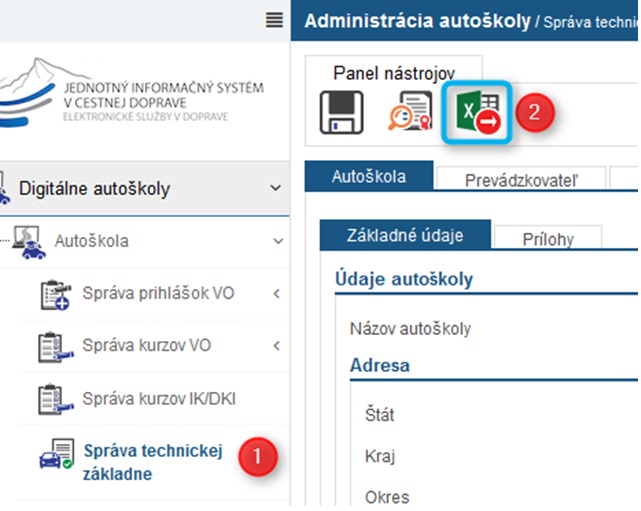This screenshot has height=511, width=641.
Task: Expand the Správa prihlášok VO submenu arrow
Action: pos(275,294)
